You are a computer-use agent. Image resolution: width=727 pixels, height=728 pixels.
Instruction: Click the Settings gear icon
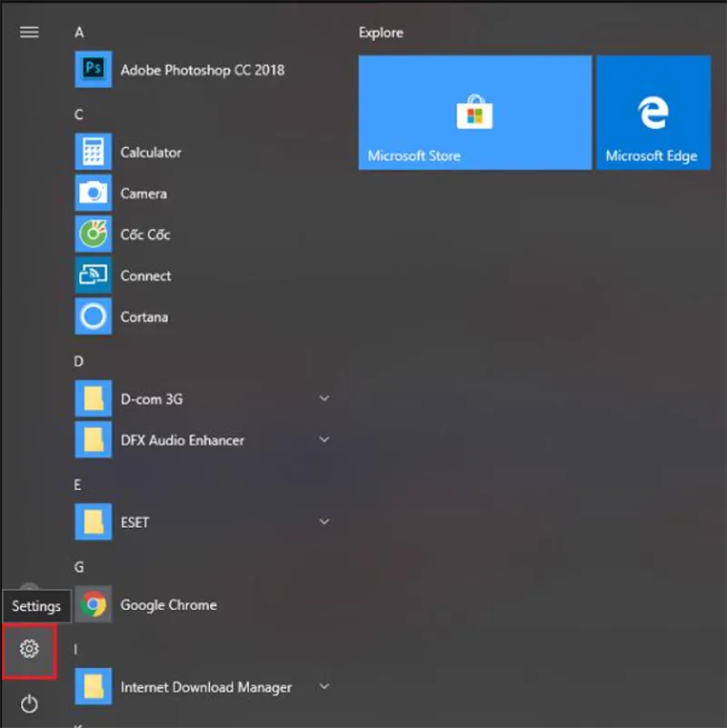(29, 649)
